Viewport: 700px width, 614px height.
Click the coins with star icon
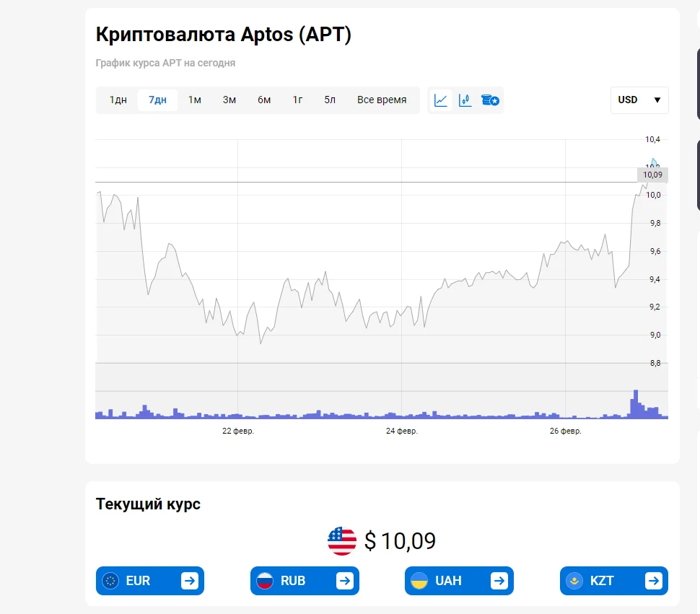pyautogui.click(x=490, y=100)
